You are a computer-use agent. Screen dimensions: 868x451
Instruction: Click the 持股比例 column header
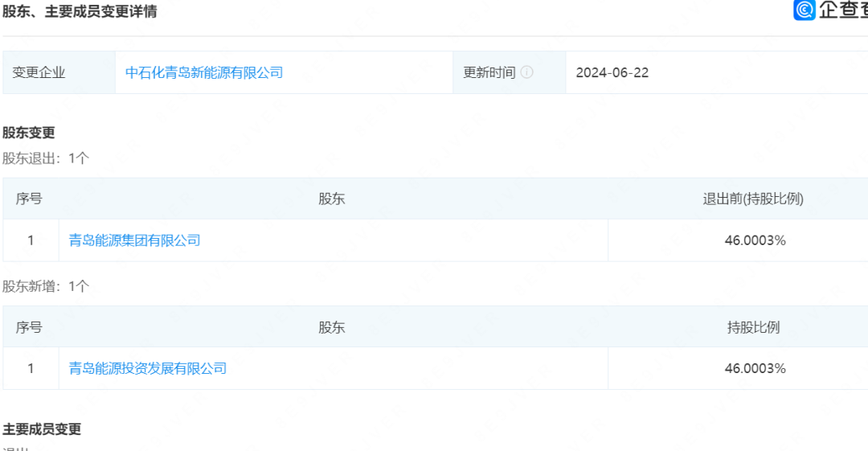pos(753,327)
